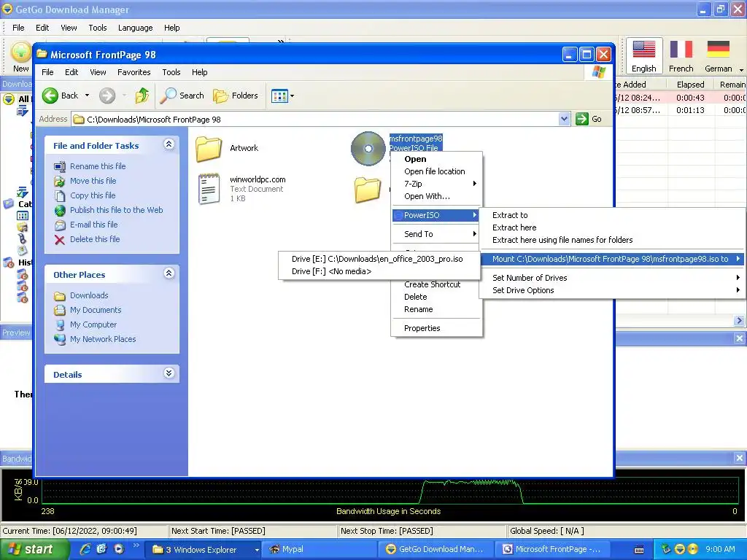This screenshot has width=747, height=560.
Task: Click the Forward arrow icon in Explorer
Action: click(107, 96)
